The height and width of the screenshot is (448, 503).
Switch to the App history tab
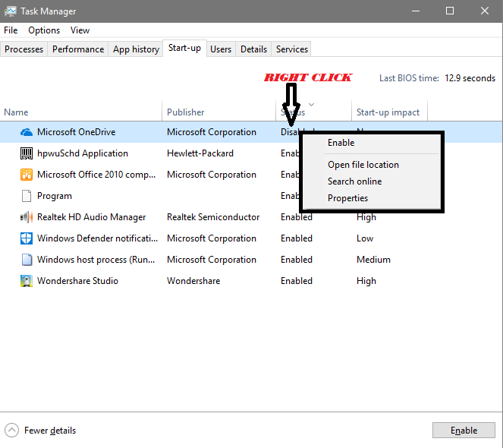[x=136, y=49]
